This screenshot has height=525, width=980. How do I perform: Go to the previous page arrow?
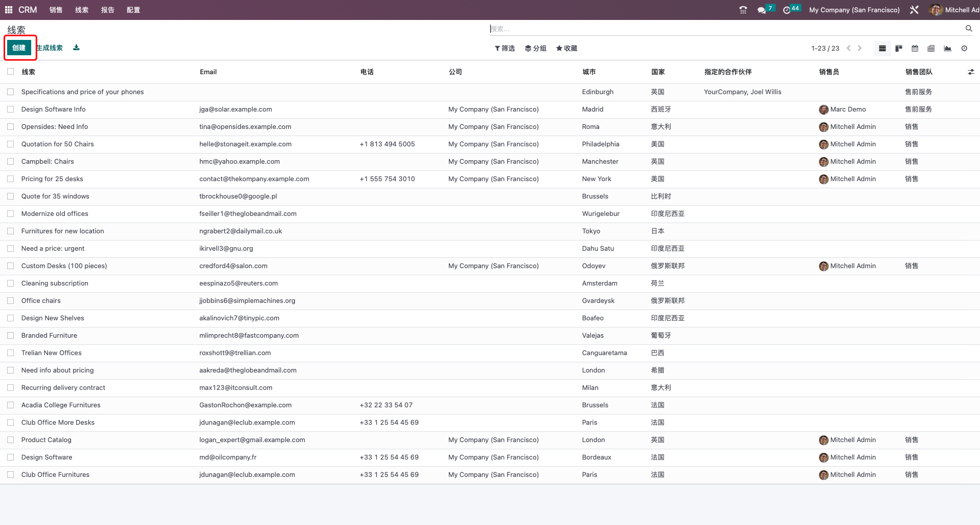click(849, 48)
